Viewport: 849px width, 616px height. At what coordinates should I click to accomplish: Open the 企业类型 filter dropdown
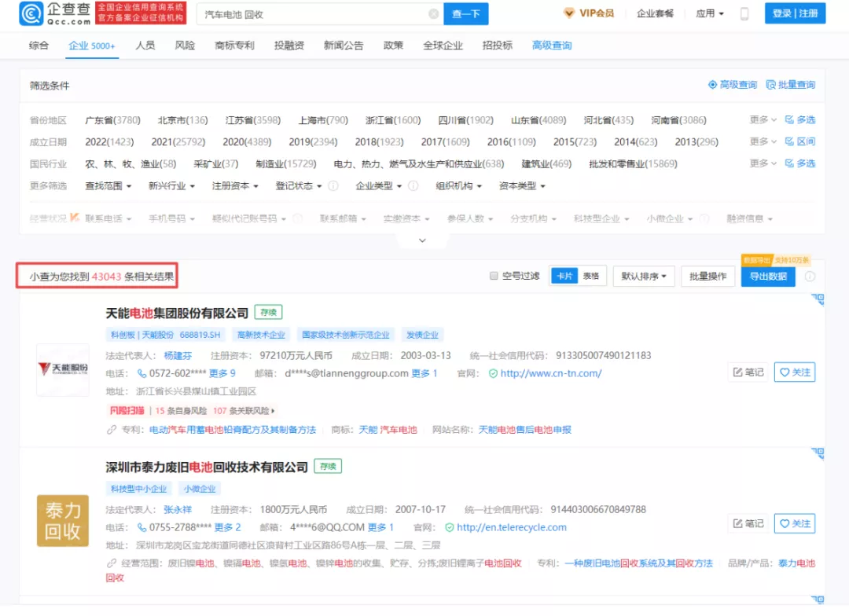pos(378,185)
